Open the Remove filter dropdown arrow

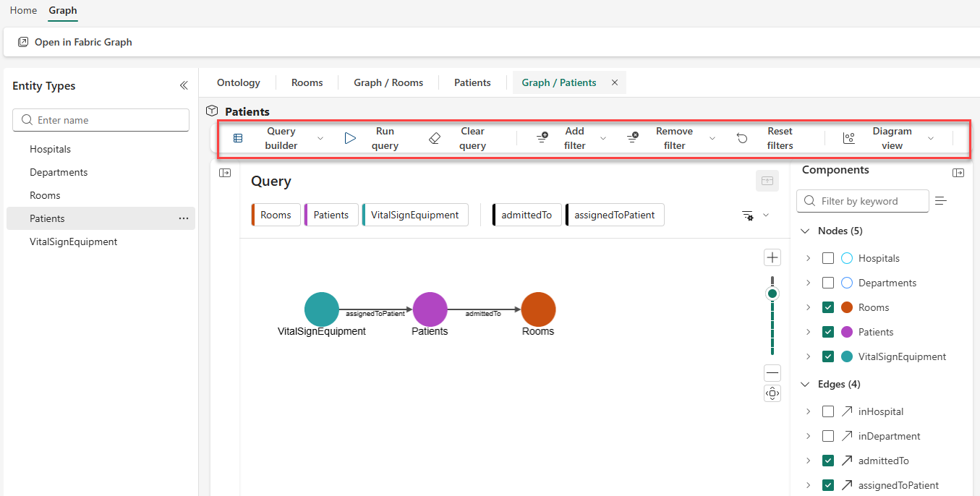pos(712,138)
